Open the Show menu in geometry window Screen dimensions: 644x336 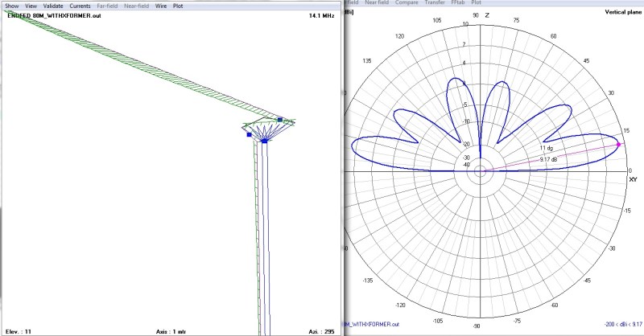click(x=12, y=6)
